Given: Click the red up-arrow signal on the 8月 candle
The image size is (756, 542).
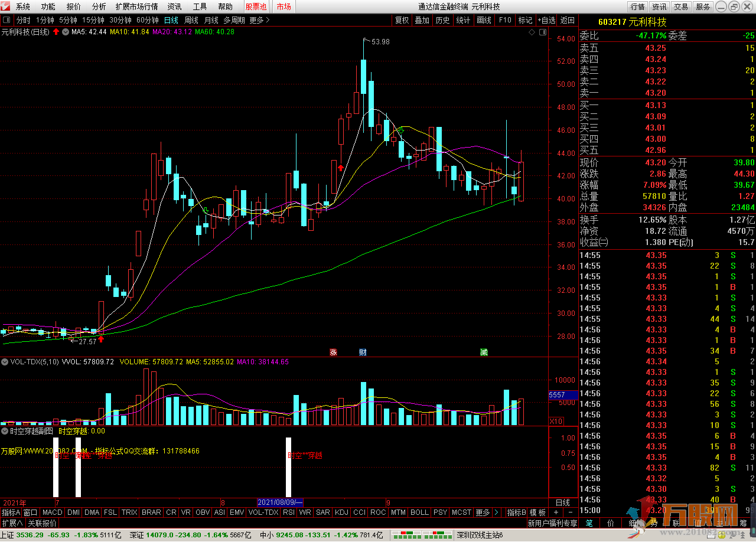Looking at the screenshot, I should point(341,168).
